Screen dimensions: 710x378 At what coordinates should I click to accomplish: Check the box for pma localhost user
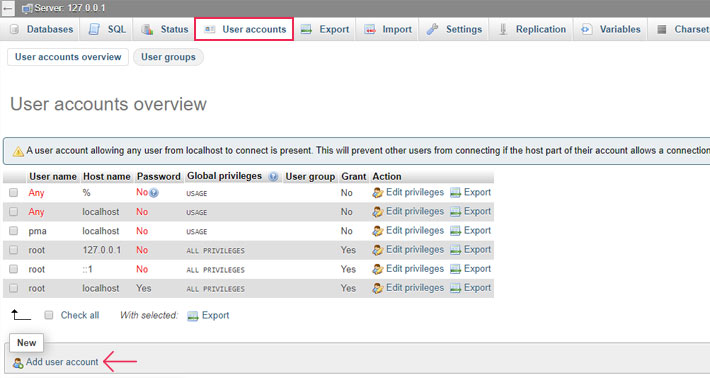[14, 231]
